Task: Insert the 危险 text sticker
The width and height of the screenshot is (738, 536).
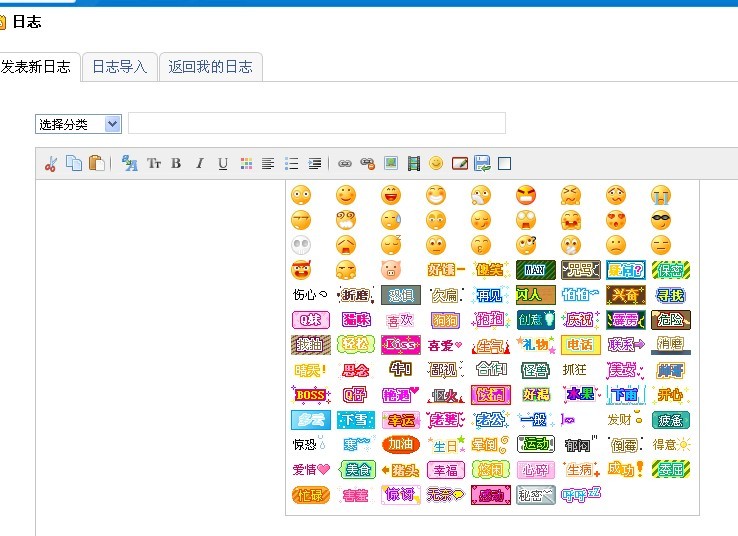Action: point(671,320)
